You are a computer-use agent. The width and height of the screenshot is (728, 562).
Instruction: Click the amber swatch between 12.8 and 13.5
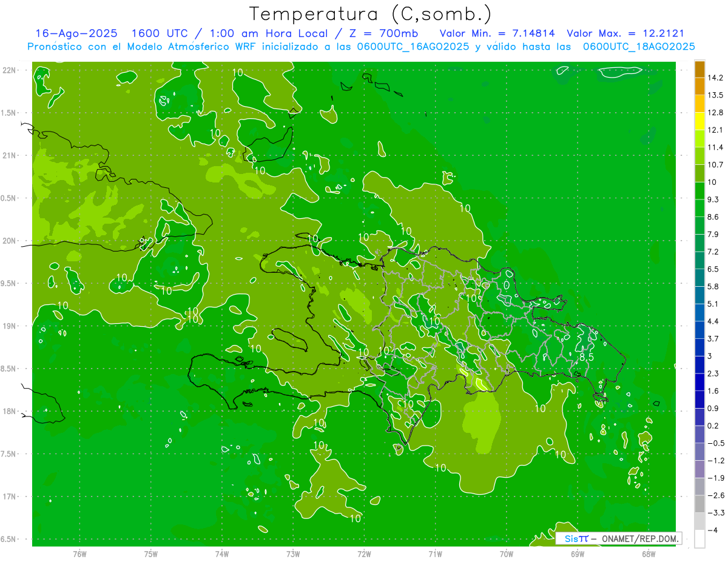click(x=699, y=104)
